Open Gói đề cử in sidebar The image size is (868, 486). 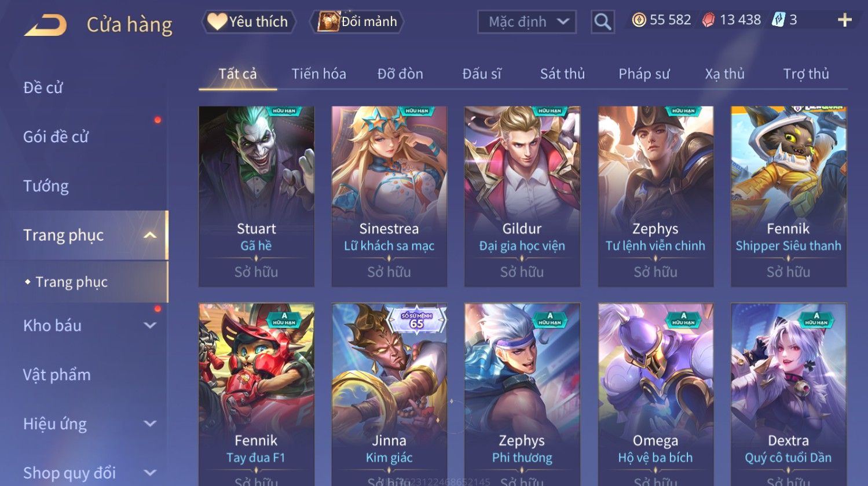click(x=56, y=137)
